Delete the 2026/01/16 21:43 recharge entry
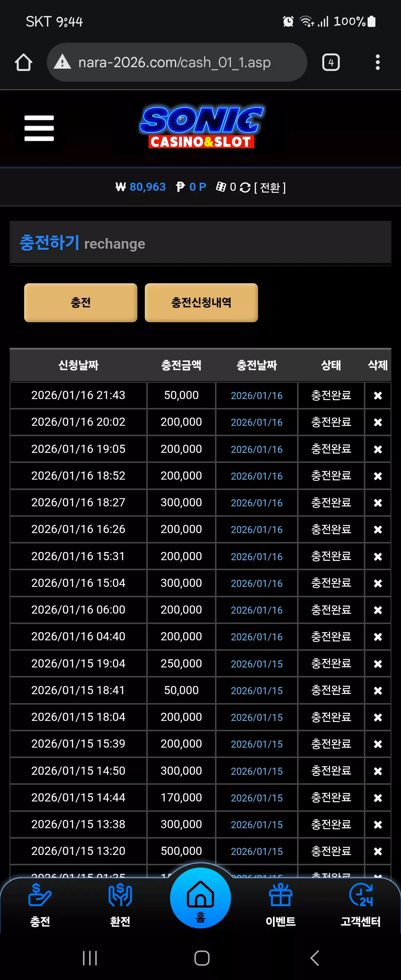 (x=377, y=396)
